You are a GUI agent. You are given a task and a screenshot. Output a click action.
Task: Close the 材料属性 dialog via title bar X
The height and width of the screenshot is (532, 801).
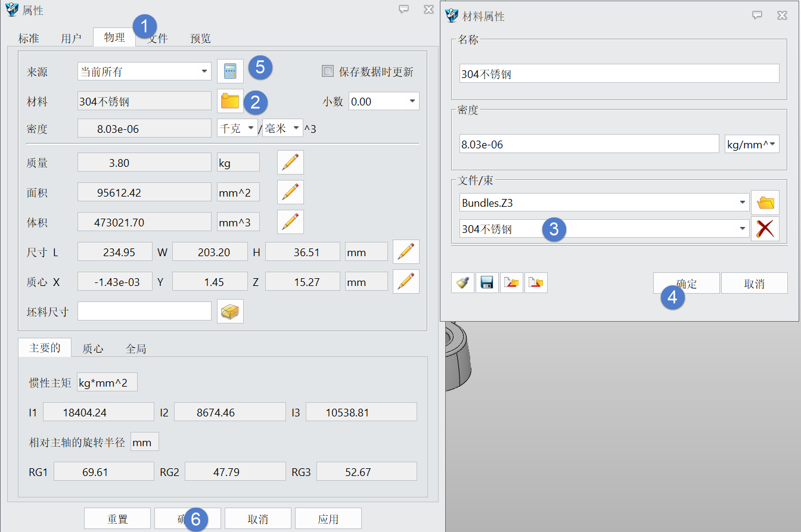(782, 15)
